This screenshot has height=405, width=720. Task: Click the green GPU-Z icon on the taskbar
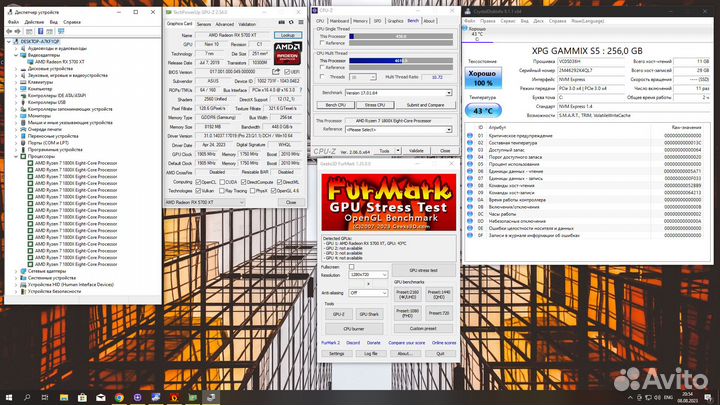point(193,397)
